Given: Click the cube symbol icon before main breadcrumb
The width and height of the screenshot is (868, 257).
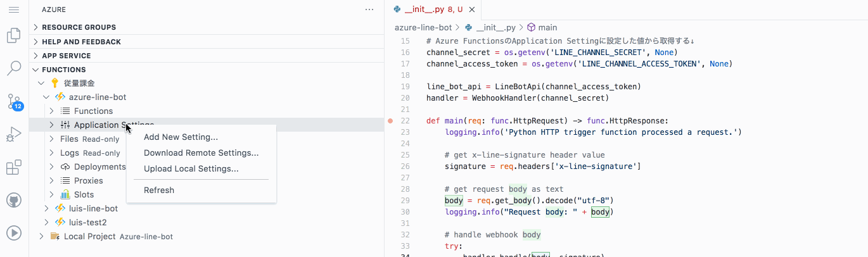Looking at the screenshot, I should coord(532,27).
